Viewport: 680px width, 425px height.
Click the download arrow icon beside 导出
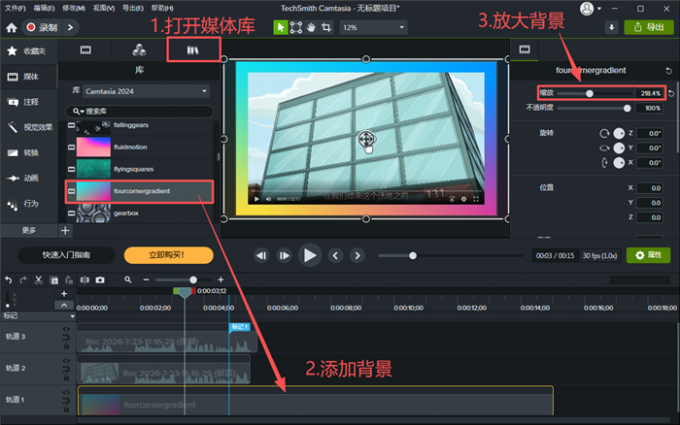pyautogui.click(x=611, y=27)
